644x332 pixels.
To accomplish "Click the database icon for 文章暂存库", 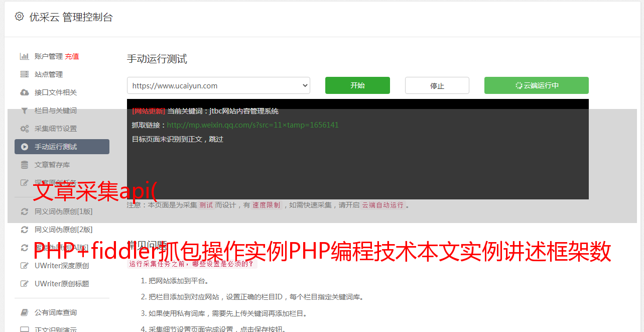I will coord(24,165).
